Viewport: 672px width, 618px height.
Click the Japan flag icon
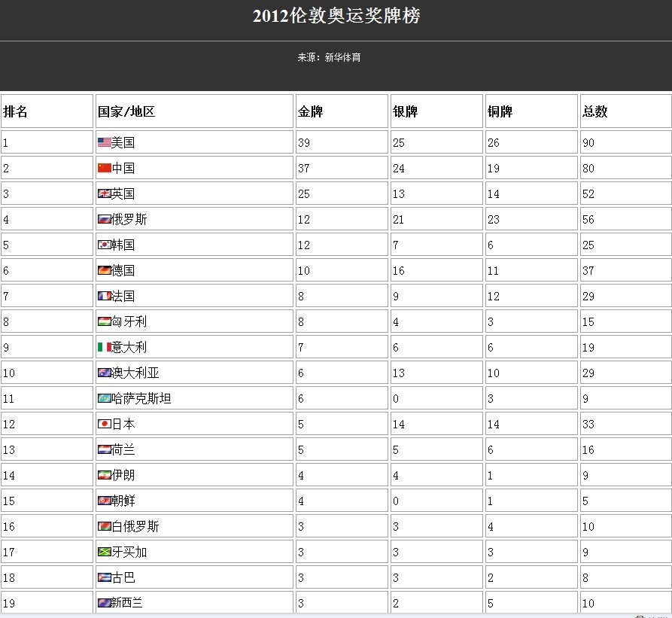(104, 424)
